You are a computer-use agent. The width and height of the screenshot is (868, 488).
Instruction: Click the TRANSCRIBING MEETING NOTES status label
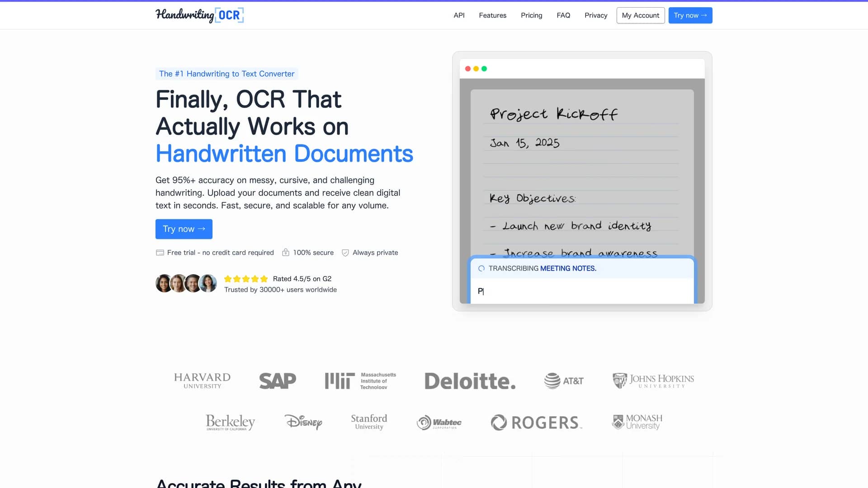pos(542,268)
